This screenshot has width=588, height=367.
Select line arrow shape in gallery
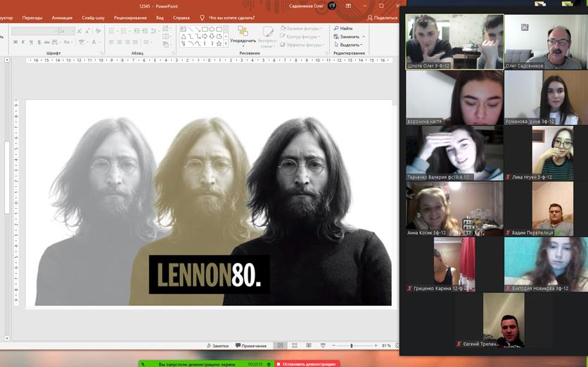click(x=198, y=29)
